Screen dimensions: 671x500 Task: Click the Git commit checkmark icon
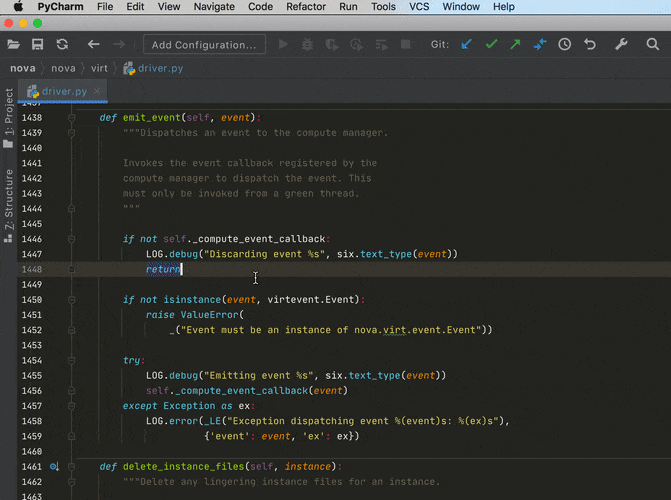[x=491, y=44]
